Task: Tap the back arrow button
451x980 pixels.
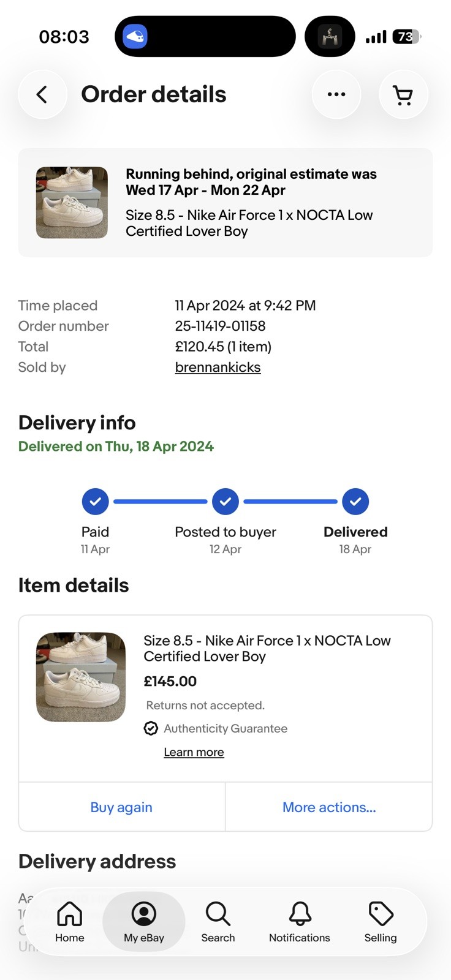Action: tap(42, 94)
